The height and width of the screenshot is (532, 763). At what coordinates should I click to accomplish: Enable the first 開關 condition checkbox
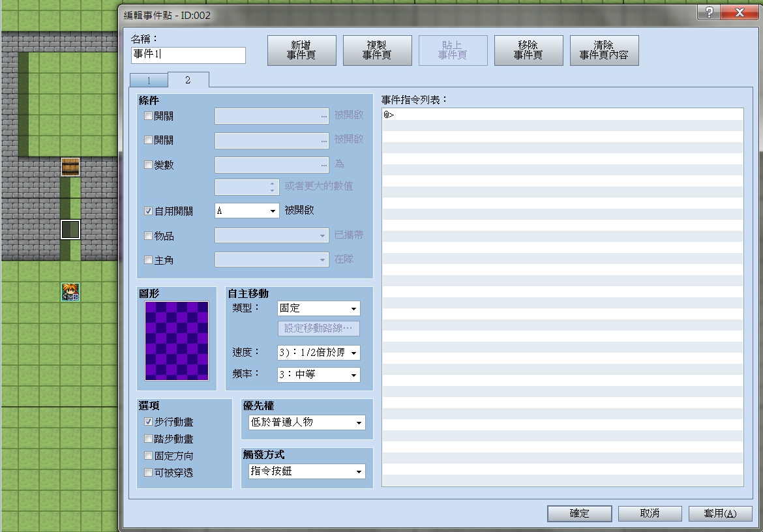(149, 116)
